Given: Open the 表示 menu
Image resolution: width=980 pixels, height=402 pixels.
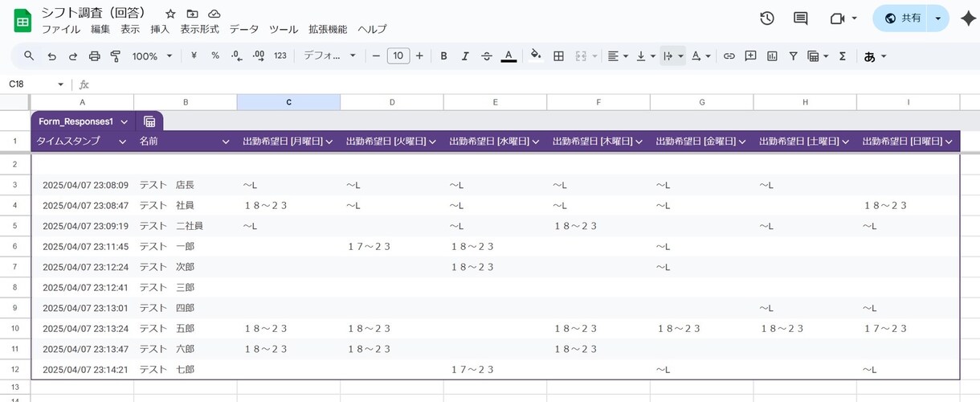Looking at the screenshot, I should coord(130,29).
